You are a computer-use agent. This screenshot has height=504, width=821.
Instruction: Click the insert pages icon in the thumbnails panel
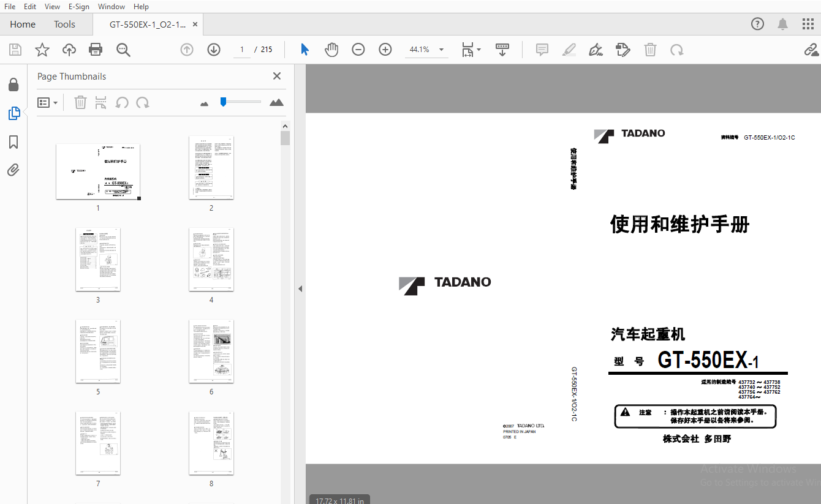tap(101, 102)
